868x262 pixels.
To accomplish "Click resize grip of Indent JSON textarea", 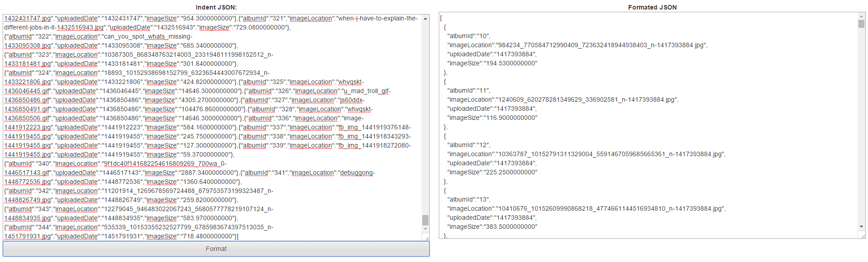I will point(426,237).
